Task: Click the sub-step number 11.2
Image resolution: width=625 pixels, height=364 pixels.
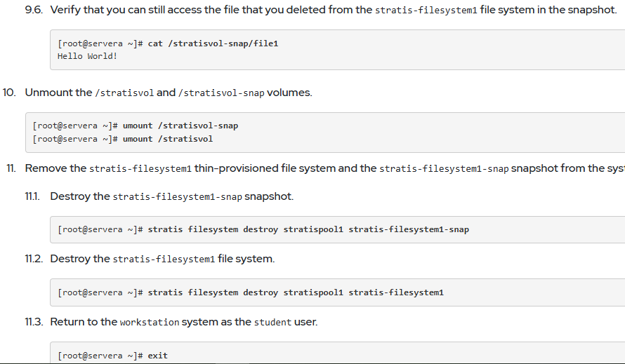Action: [34, 259]
